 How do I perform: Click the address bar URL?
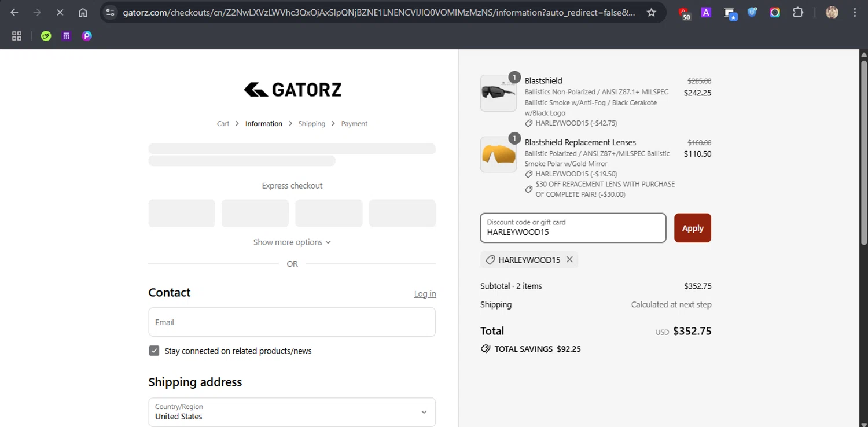click(x=378, y=12)
